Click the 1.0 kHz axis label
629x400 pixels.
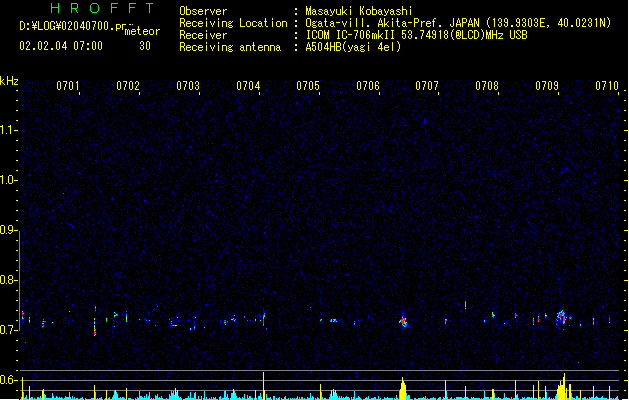tap(9, 180)
